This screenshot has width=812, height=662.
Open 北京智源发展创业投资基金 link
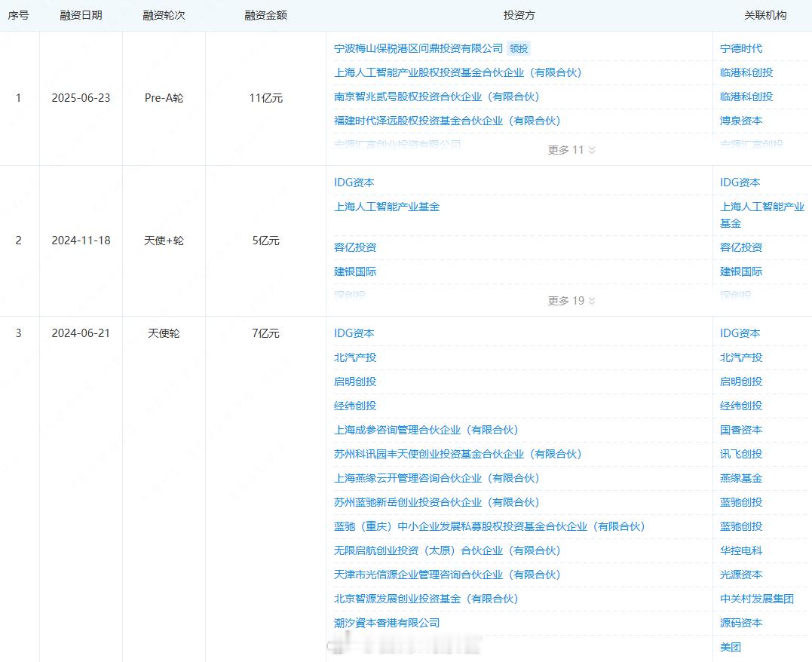pyautogui.click(x=426, y=599)
